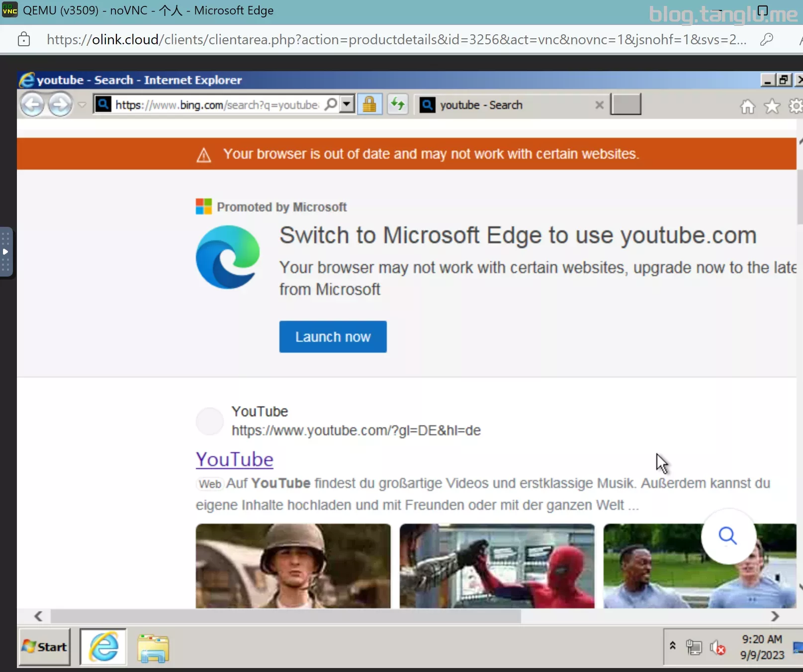This screenshot has width=803, height=672.
Task: Click the Bing favicon in IE address bar
Action: pos(103,104)
